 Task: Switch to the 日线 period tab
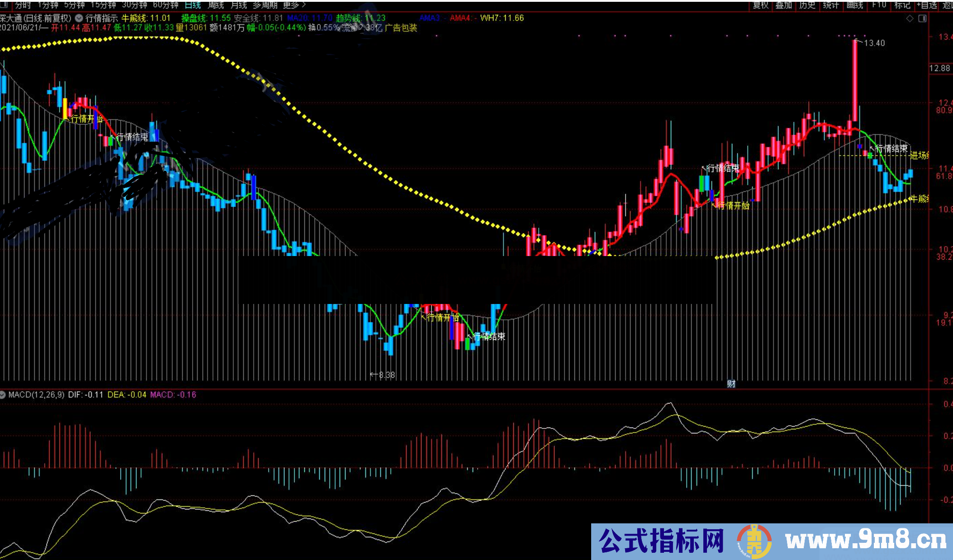193,5
